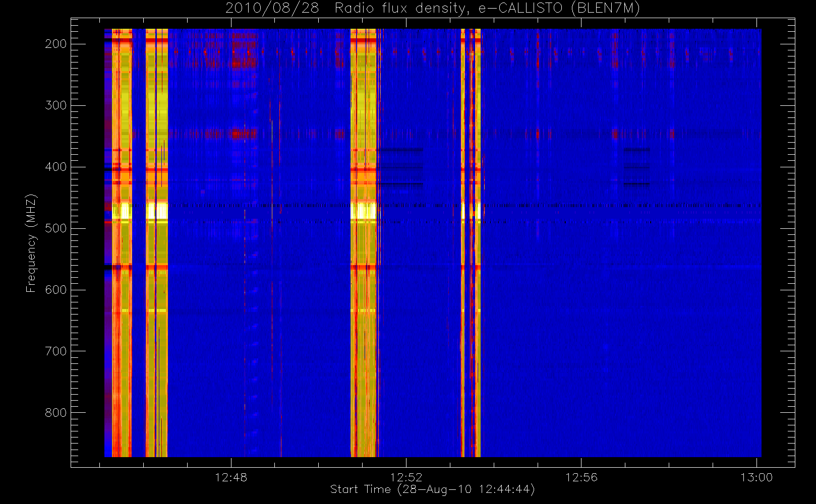
Task: Click the 500 frequency tick label
Action: click(56, 228)
